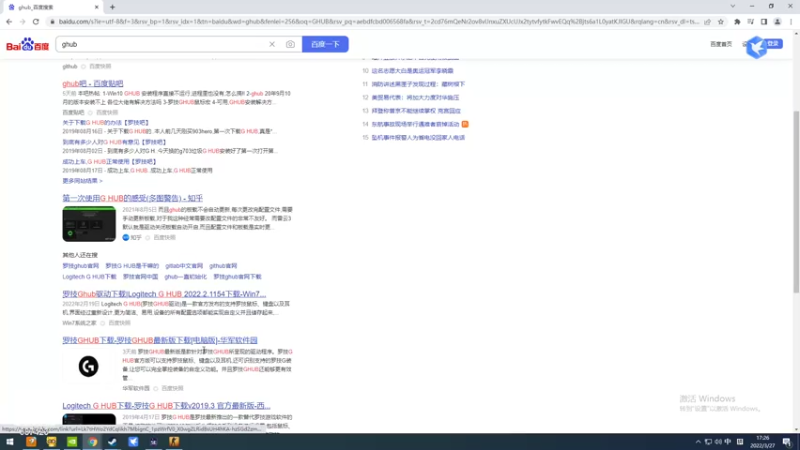Open hot search item number 14
This screenshot has width=800, height=450.
point(415,124)
